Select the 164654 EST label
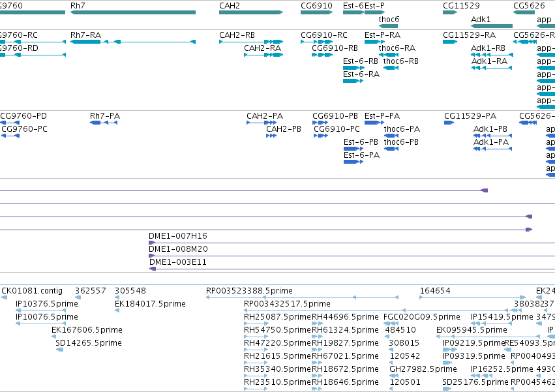 click(x=435, y=291)
